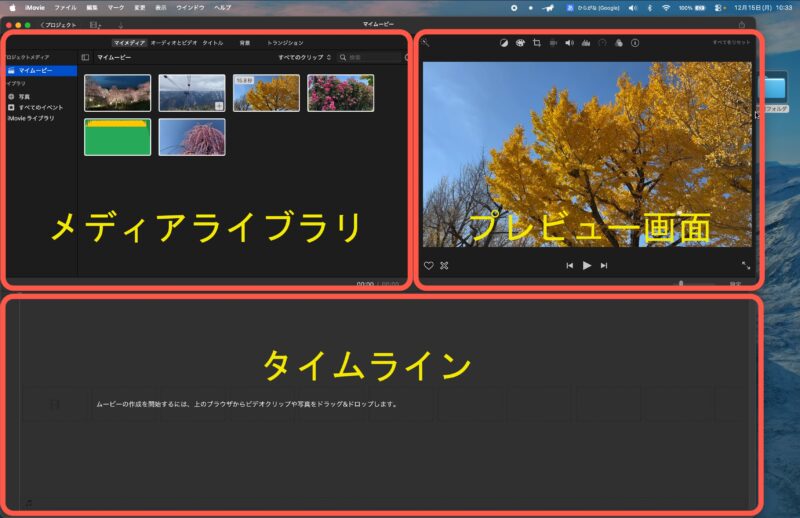Switch to the タイトル tab

213,43
